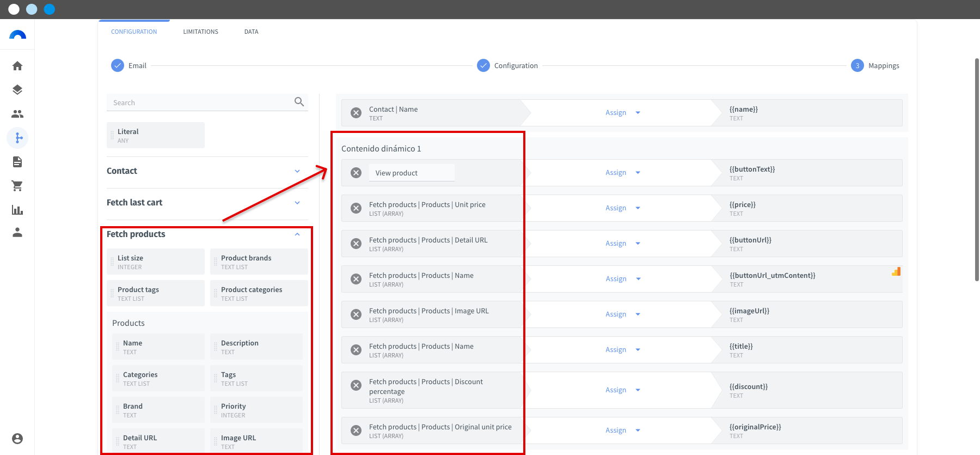This screenshot has height=455, width=980.
Task: Click the Configuration step check icon
Action: coord(483,65)
